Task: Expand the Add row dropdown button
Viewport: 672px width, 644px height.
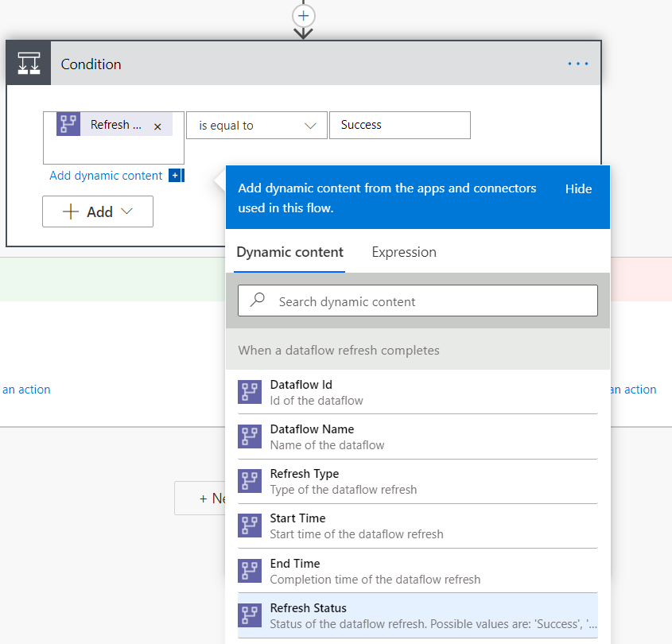Action: (98, 211)
